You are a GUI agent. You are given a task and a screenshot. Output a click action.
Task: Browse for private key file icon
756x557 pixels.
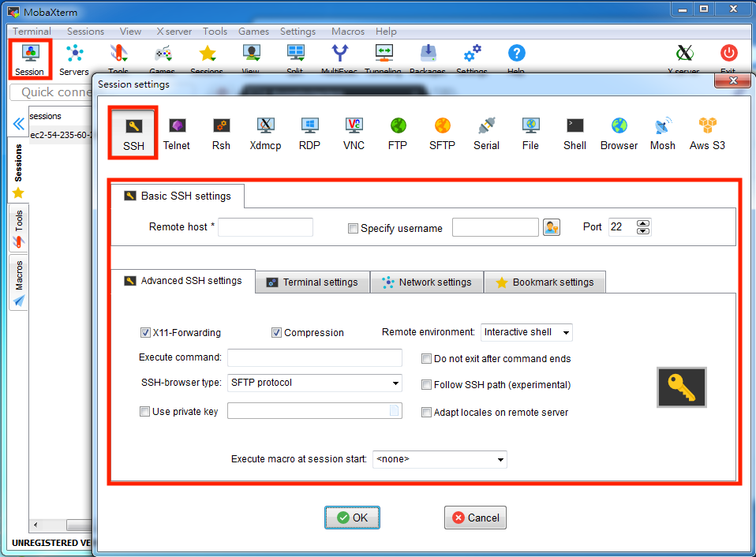(395, 410)
